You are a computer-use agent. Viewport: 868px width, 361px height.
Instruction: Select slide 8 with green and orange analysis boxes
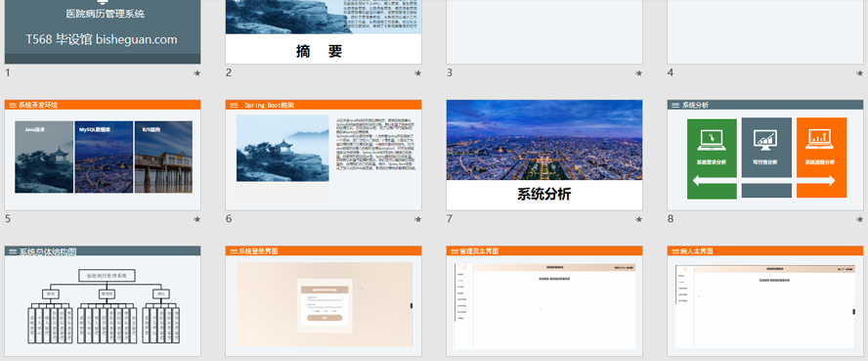[x=765, y=155]
